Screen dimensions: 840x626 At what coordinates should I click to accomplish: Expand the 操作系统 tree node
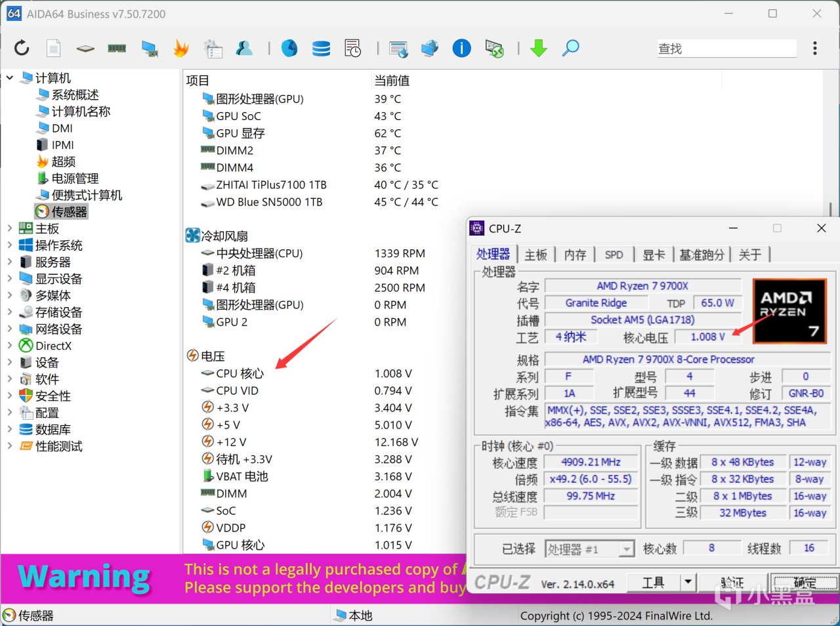[x=10, y=245]
